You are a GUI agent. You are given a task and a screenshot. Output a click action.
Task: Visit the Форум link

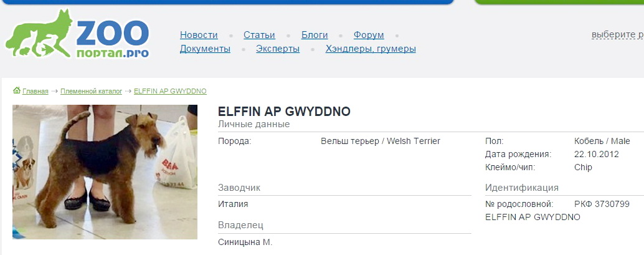coord(369,35)
